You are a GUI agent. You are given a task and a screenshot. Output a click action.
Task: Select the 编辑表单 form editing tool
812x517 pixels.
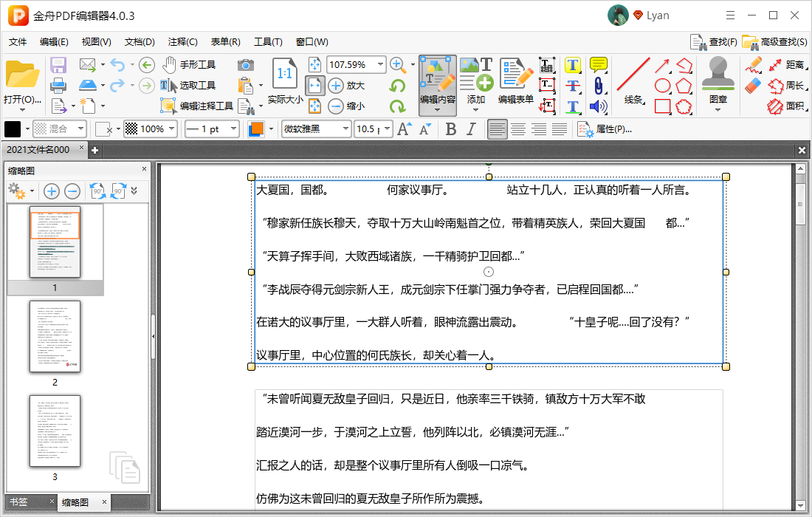515,81
